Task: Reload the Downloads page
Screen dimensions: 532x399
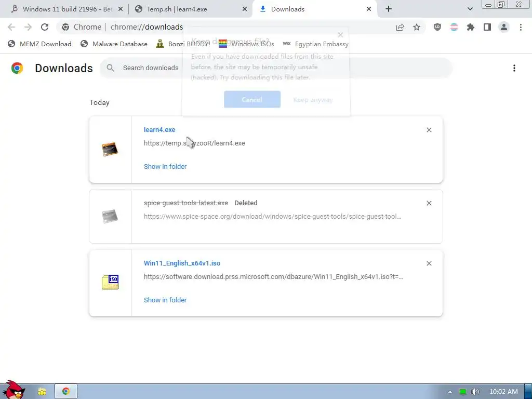Action: (x=45, y=27)
